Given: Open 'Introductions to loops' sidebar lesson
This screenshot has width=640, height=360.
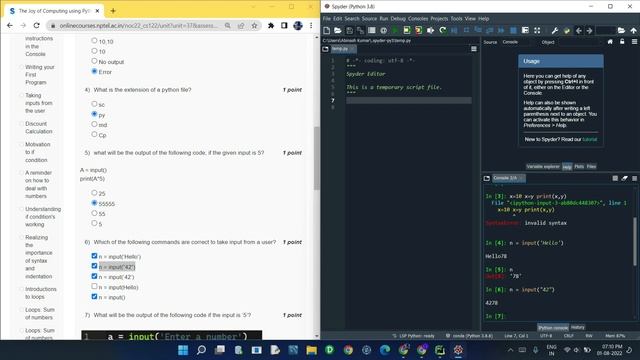Looking at the screenshot, I should (x=41, y=293).
